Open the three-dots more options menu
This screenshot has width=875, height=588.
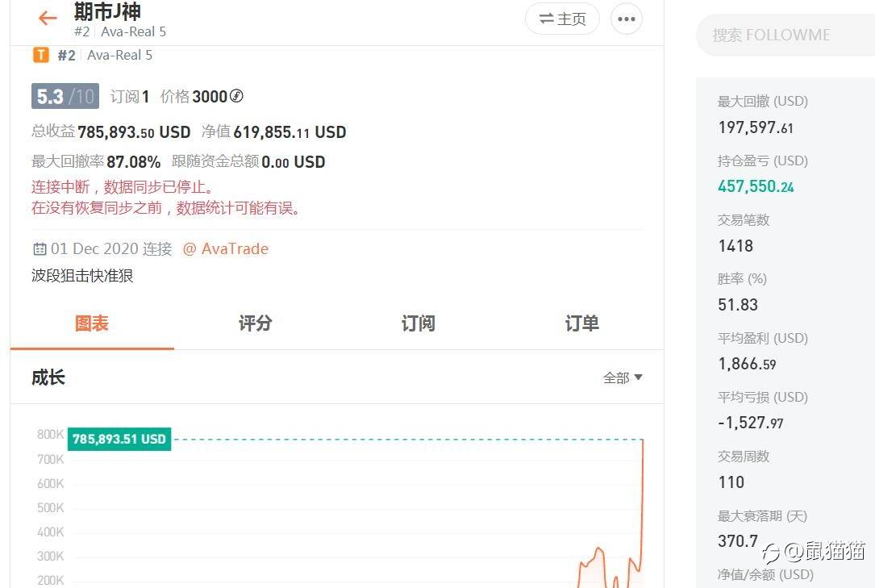(626, 19)
